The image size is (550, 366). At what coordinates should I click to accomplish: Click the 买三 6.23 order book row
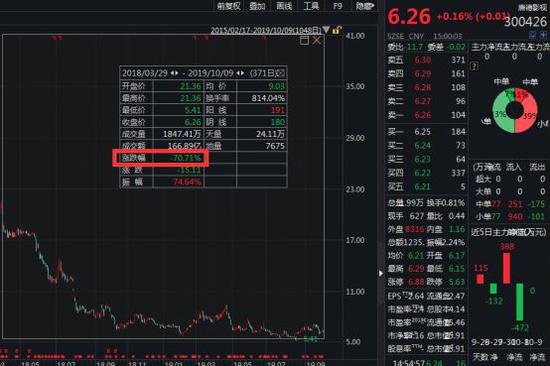click(x=426, y=159)
